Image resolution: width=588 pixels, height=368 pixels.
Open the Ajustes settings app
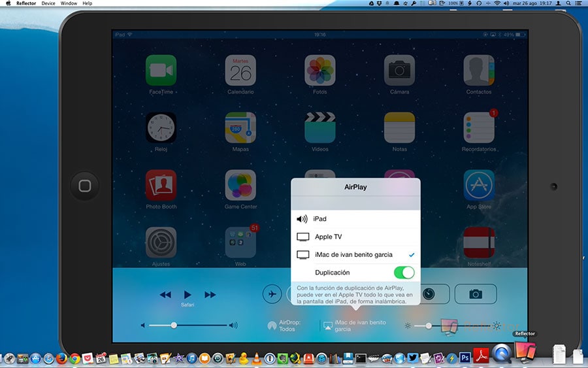[161, 243]
